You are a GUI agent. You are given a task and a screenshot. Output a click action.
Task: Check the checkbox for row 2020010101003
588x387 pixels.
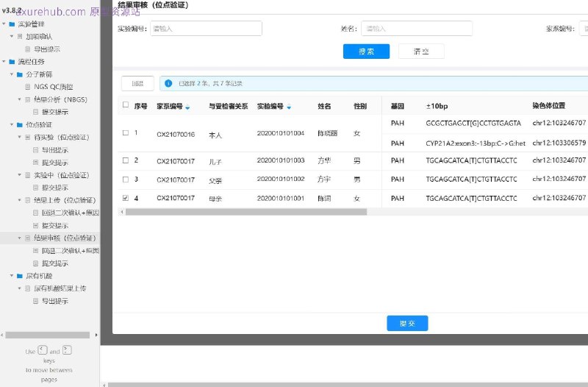tap(126, 160)
